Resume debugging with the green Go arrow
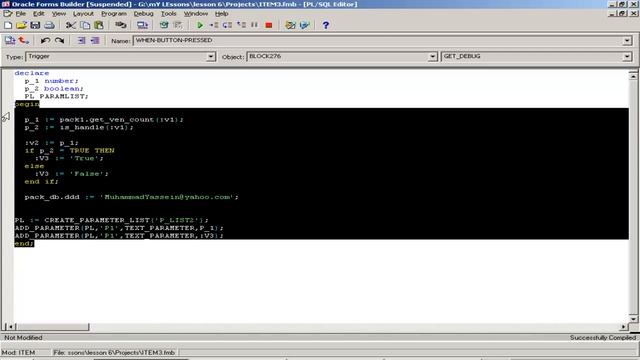Image resolution: width=640 pixels, height=360 pixels. click(x=200, y=25)
